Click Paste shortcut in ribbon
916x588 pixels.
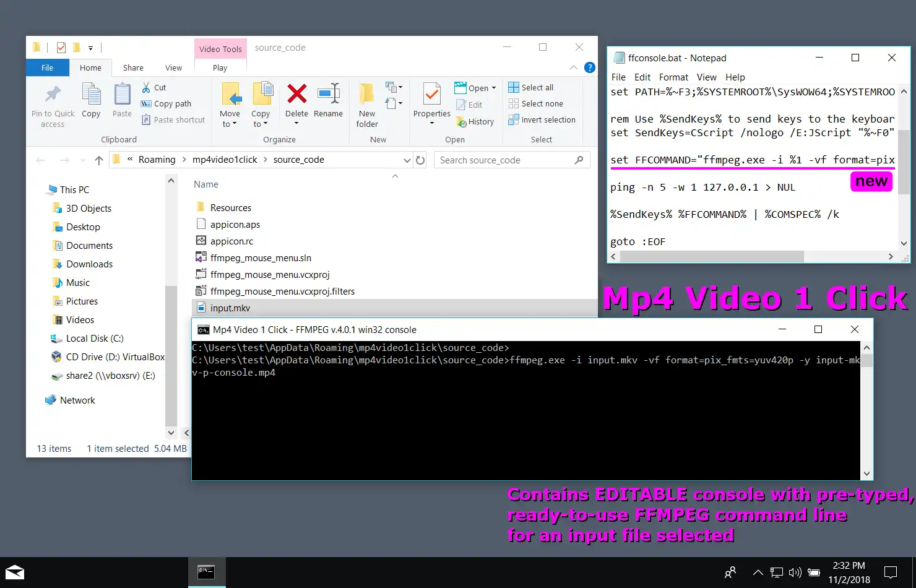[x=173, y=119]
